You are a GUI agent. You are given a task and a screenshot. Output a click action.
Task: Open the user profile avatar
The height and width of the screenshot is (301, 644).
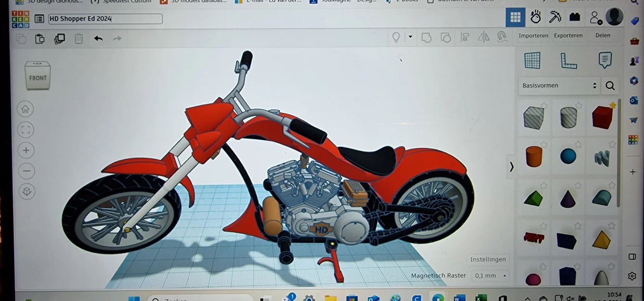point(614,17)
